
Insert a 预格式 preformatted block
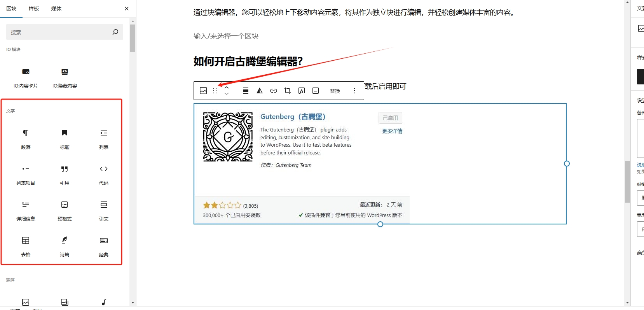point(65,211)
